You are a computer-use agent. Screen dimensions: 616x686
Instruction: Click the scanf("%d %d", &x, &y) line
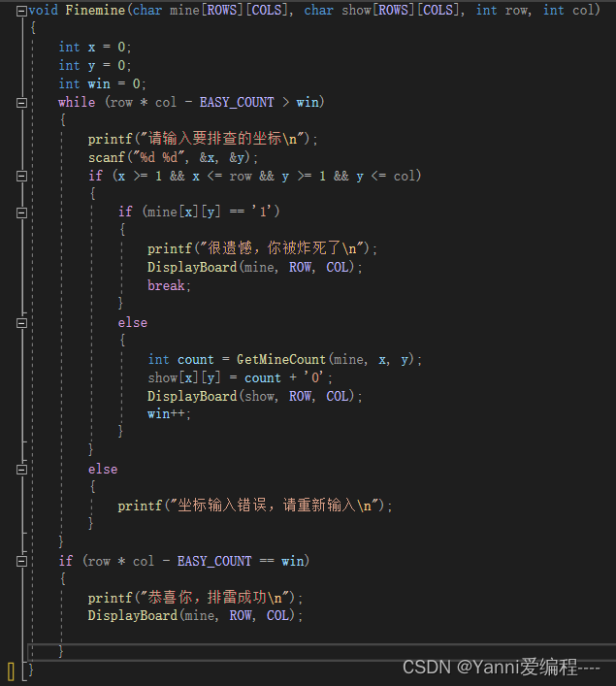coord(174,157)
